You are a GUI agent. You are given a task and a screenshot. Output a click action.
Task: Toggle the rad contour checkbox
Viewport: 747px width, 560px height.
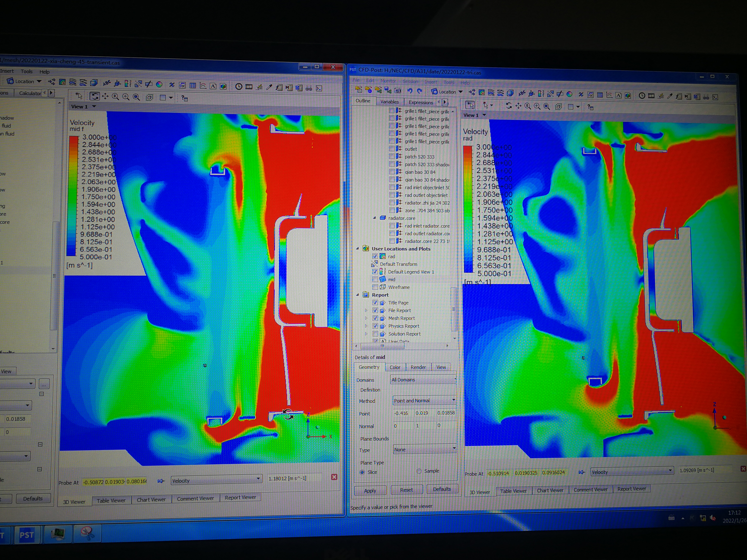[375, 256]
